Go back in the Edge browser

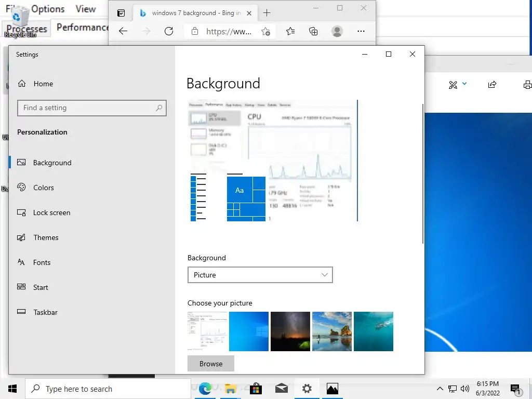click(x=123, y=32)
